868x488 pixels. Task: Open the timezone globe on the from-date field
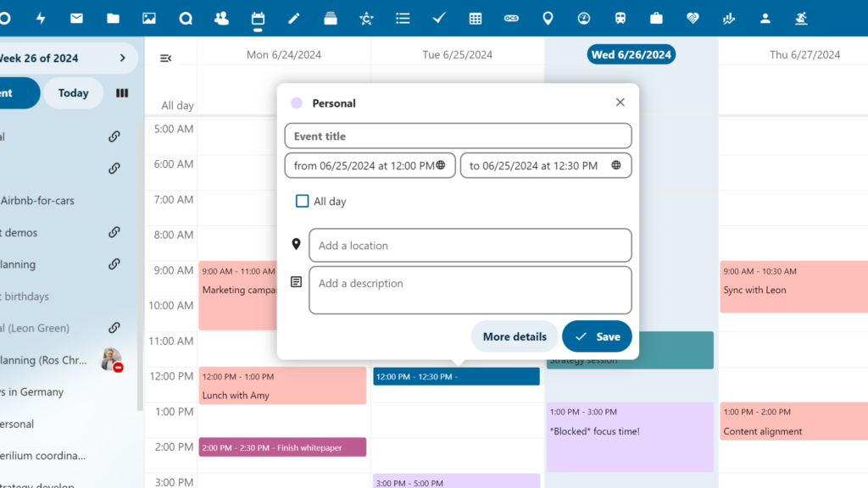click(x=442, y=165)
